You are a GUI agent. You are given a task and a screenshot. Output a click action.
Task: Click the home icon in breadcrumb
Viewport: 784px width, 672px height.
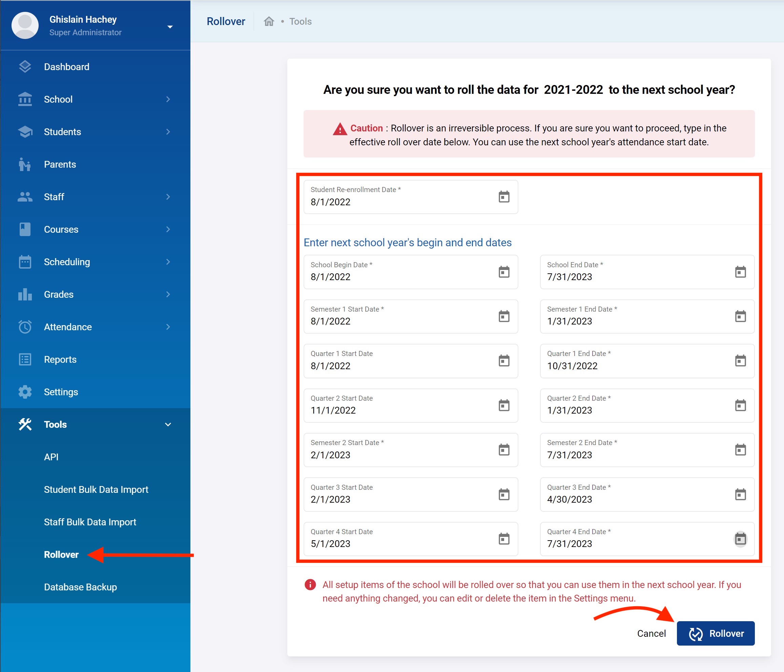coord(269,22)
